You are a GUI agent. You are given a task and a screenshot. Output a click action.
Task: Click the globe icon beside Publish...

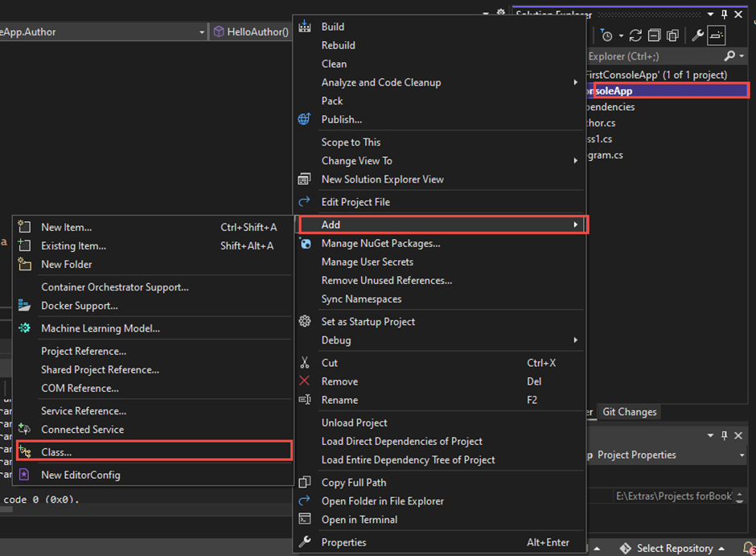(x=304, y=119)
